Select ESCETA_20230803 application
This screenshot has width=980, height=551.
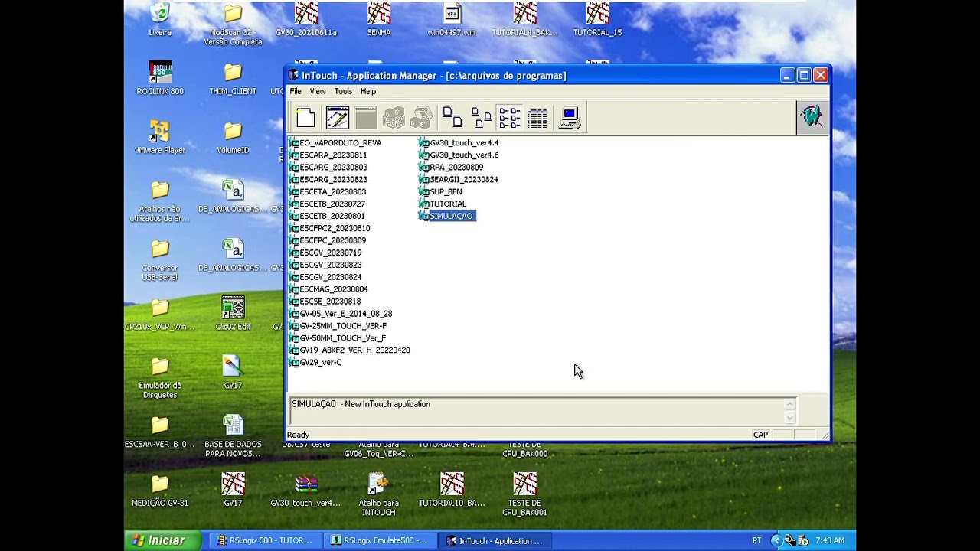pyautogui.click(x=328, y=191)
